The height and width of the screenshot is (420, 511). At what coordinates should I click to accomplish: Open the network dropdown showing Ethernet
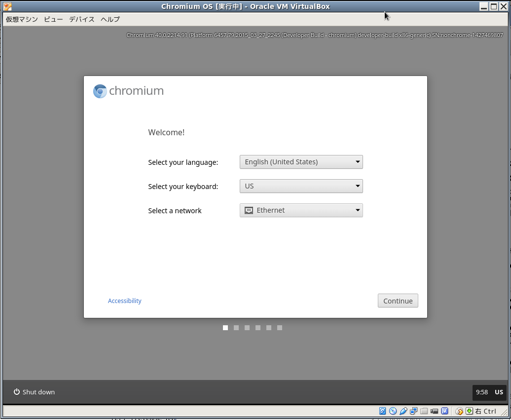301,210
